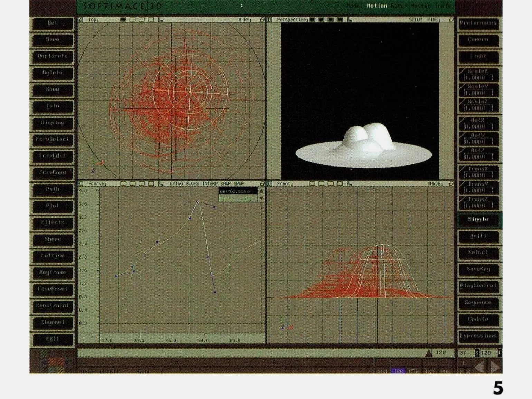Open the Top view type dropdown
The height and width of the screenshot is (399, 532).
coord(93,20)
